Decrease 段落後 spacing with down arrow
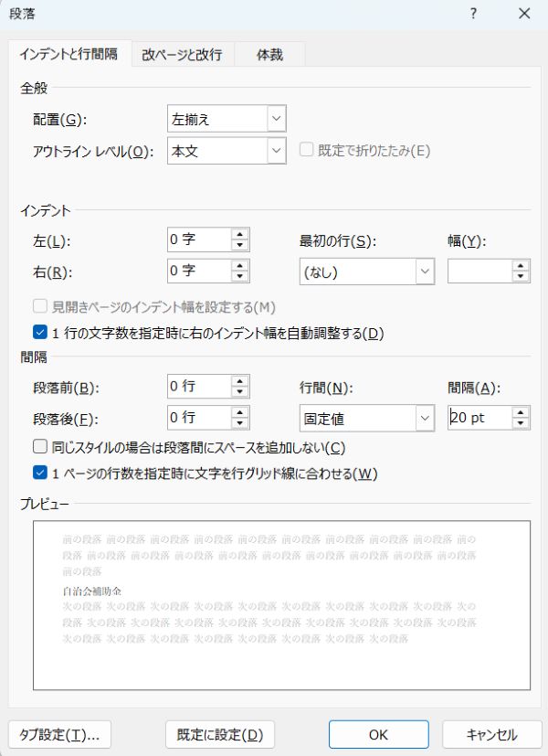The height and width of the screenshot is (756, 548). tap(240, 423)
